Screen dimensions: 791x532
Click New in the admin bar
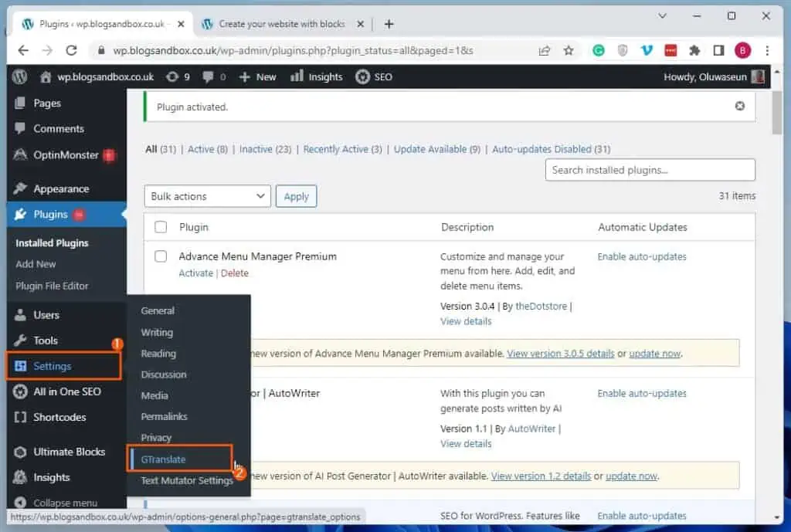[x=258, y=76]
